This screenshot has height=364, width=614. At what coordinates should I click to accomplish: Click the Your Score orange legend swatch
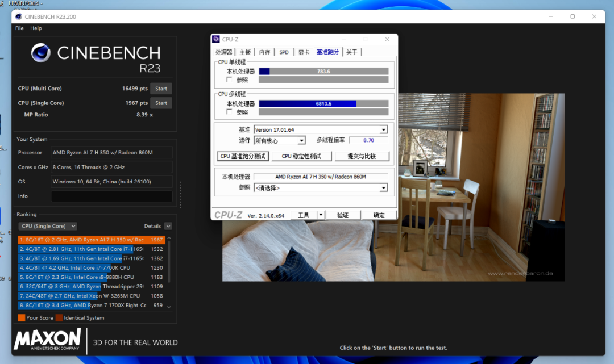pos(22,317)
